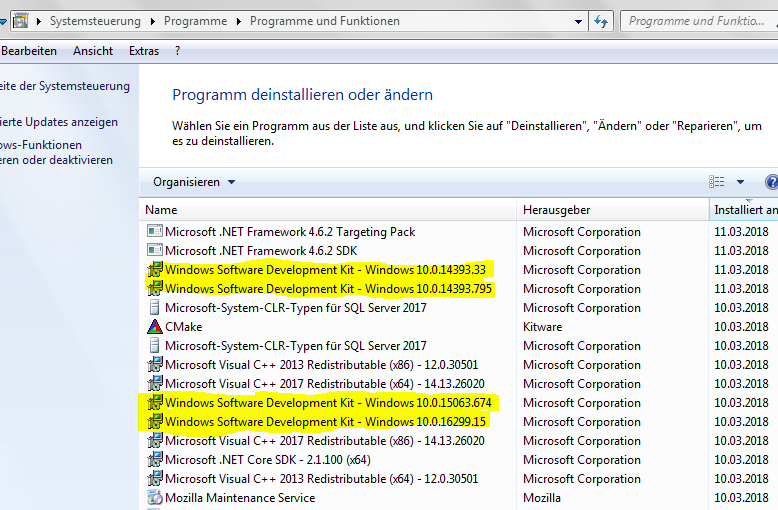Image resolution: width=778 pixels, height=510 pixels.
Task: Click icon of Visual C++ 2013 Redistributable (x64)
Action: tap(155, 479)
